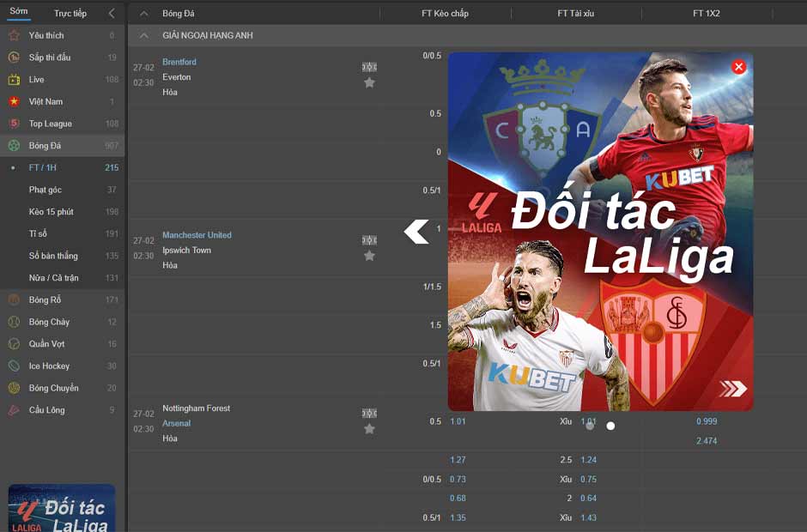Click handicap odds 1.27

pos(458,460)
